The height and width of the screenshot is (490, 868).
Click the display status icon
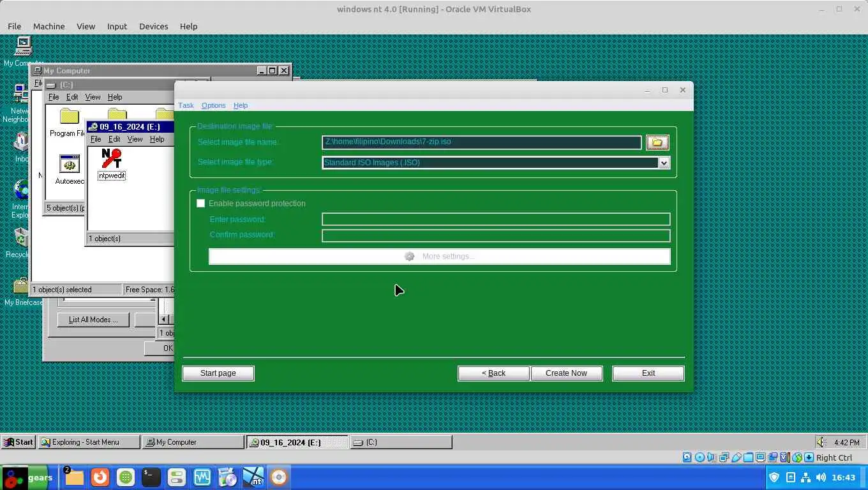coord(760,457)
